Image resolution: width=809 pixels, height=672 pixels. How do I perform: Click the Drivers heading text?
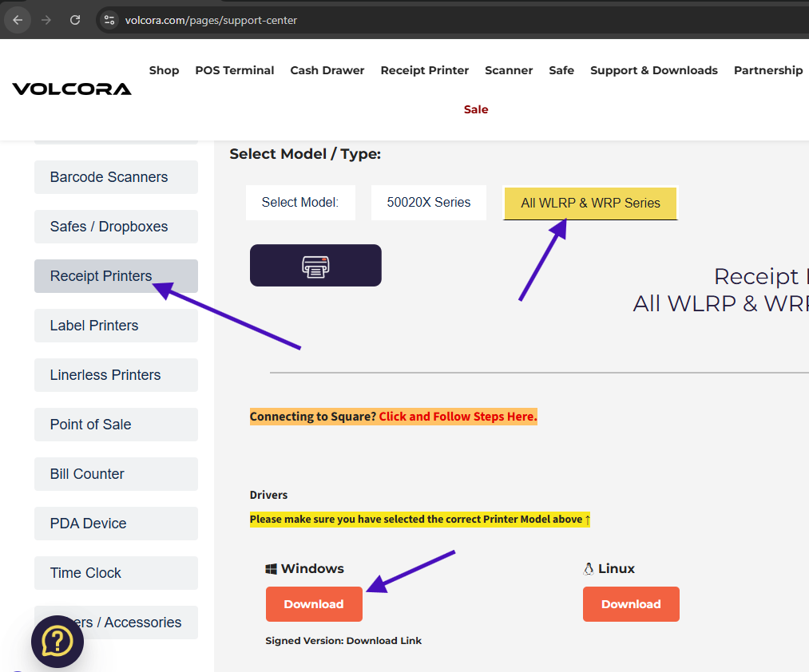(x=269, y=495)
